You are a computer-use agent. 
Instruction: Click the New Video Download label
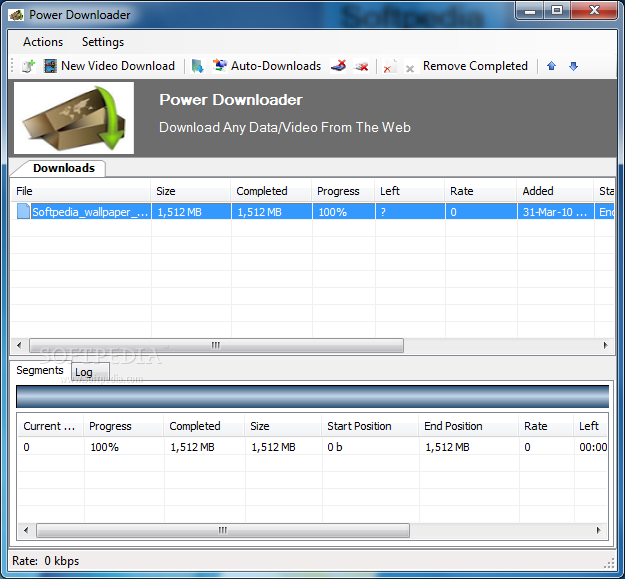coord(118,66)
